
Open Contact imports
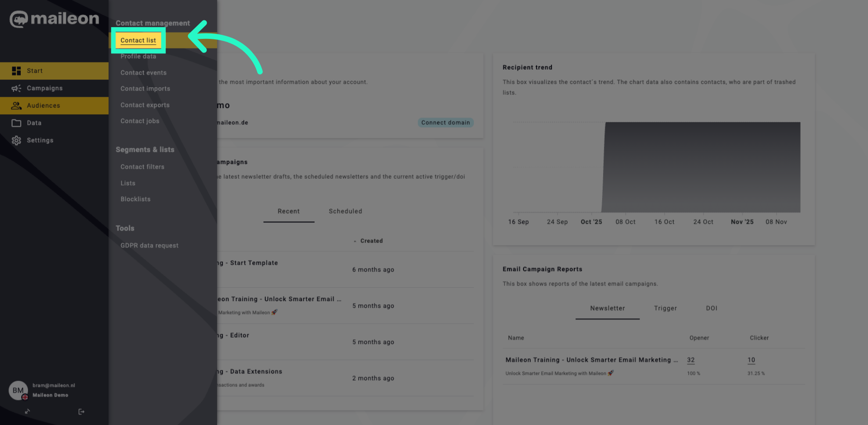tap(145, 89)
